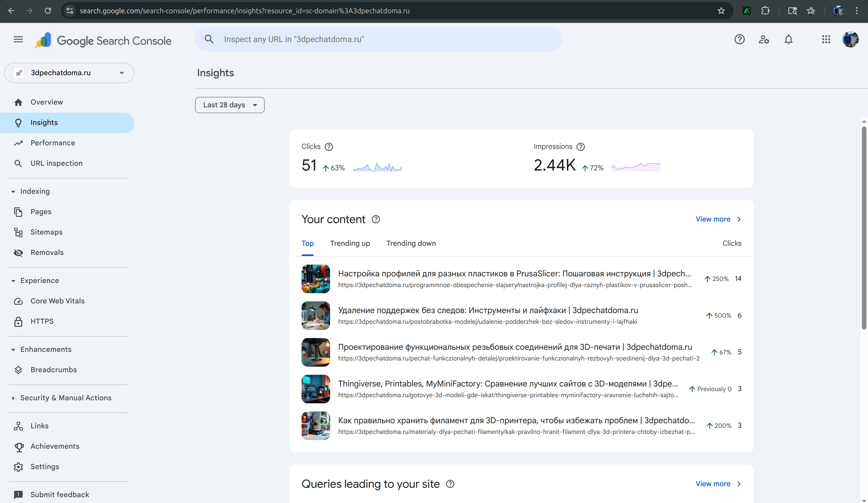Viewport: 868px width, 503px height.
Task: Switch to the Trending down tab
Action: tap(411, 243)
